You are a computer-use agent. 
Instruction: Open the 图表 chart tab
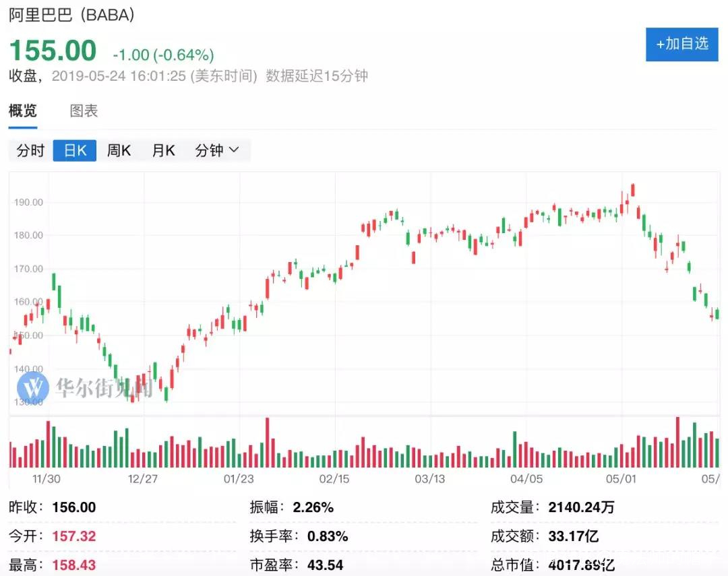[84, 111]
